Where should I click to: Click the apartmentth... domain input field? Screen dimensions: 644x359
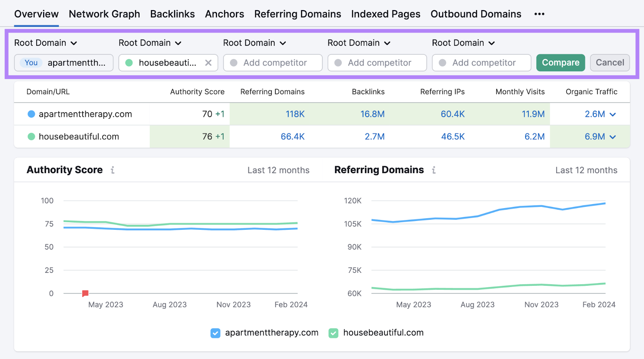64,63
